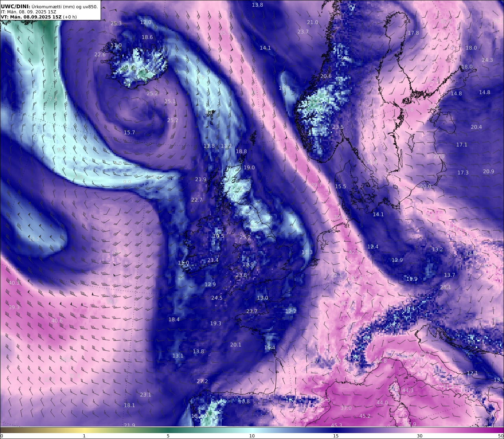The height and width of the screenshot is (439, 504).
Task: Click the 44.3 value near Corsica
Action: click(x=408, y=391)
